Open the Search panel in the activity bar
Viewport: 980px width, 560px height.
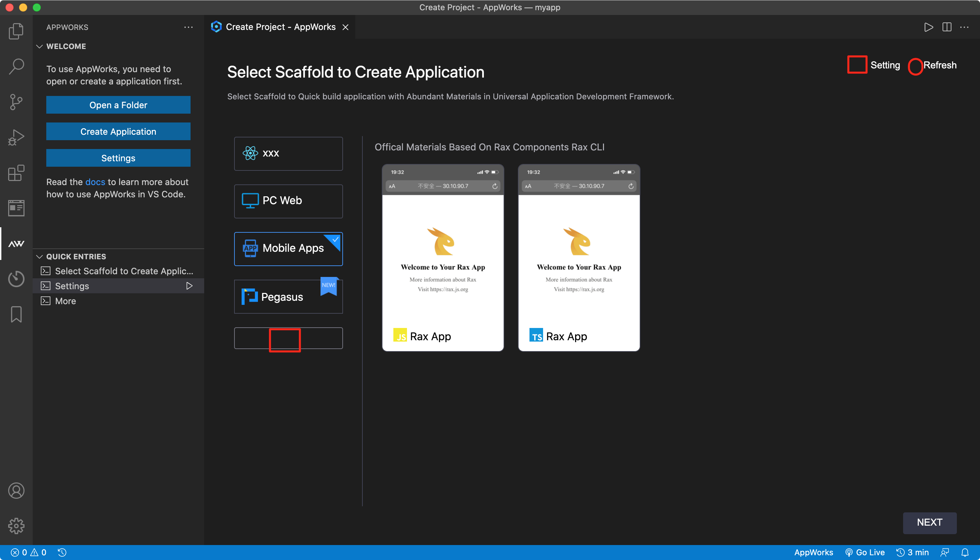16,66
